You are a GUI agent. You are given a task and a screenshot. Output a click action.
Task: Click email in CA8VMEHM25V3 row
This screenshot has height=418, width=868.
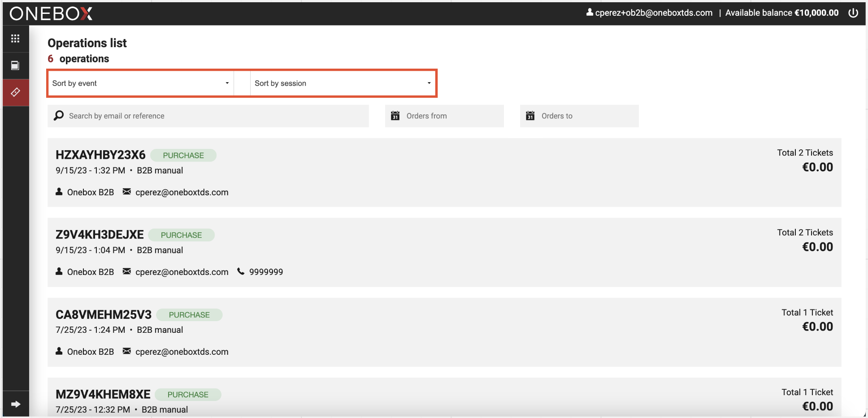coord(182,352)
